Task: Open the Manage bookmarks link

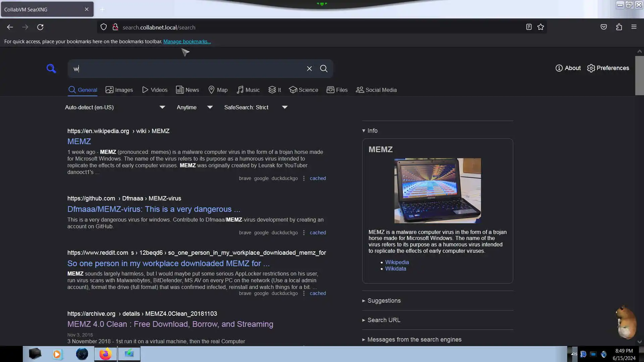Action: coord(187,42)
